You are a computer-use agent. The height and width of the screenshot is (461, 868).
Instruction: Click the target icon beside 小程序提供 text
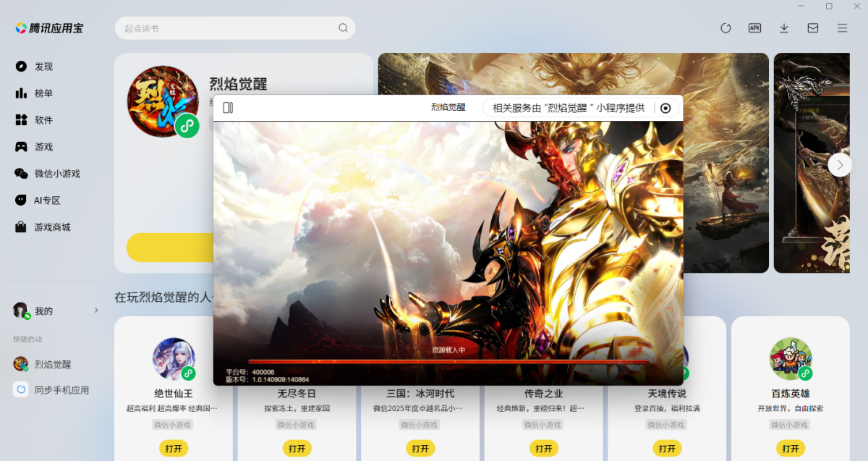(x=665, y=108)
